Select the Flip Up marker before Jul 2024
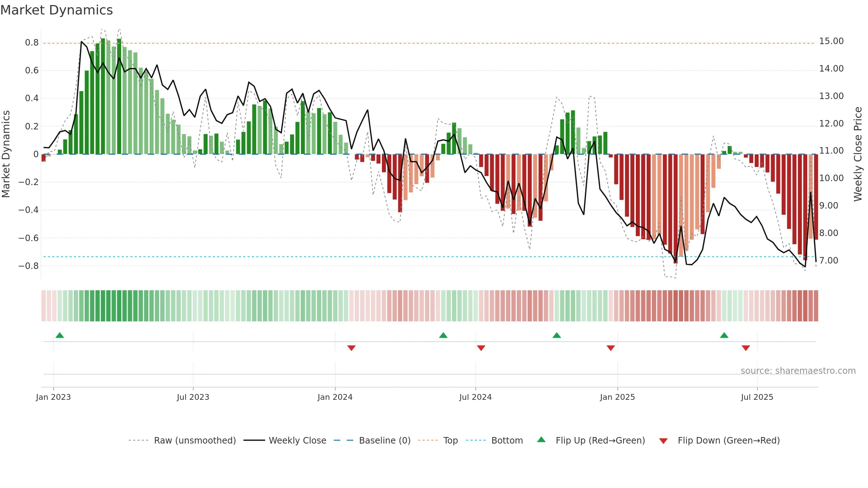This screenshot has width=868, height=488. click(443, 335)
